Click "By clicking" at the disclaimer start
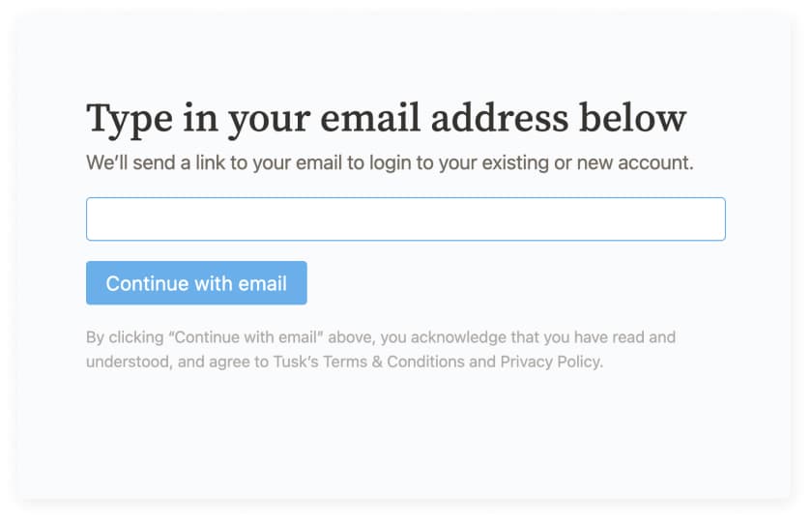Screen dimensions: 812x522 [x=125, y=337]
